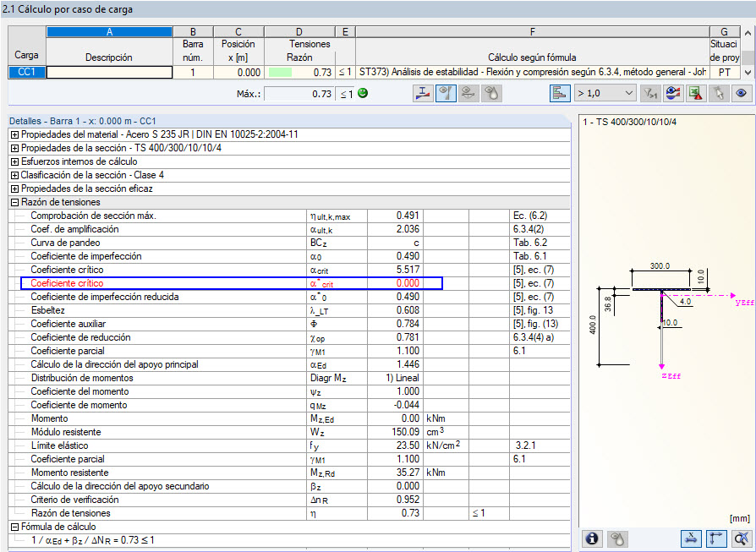Select the CC1 load case row header
This screenshot has width=756, height=552.
pos(26,73)
